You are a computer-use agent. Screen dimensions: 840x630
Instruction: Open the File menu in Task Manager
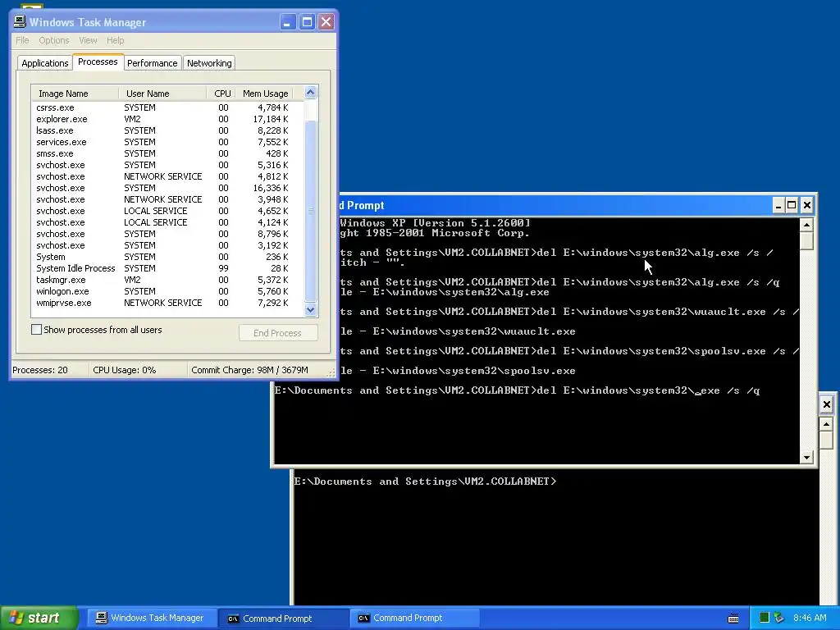coord(22,40)
